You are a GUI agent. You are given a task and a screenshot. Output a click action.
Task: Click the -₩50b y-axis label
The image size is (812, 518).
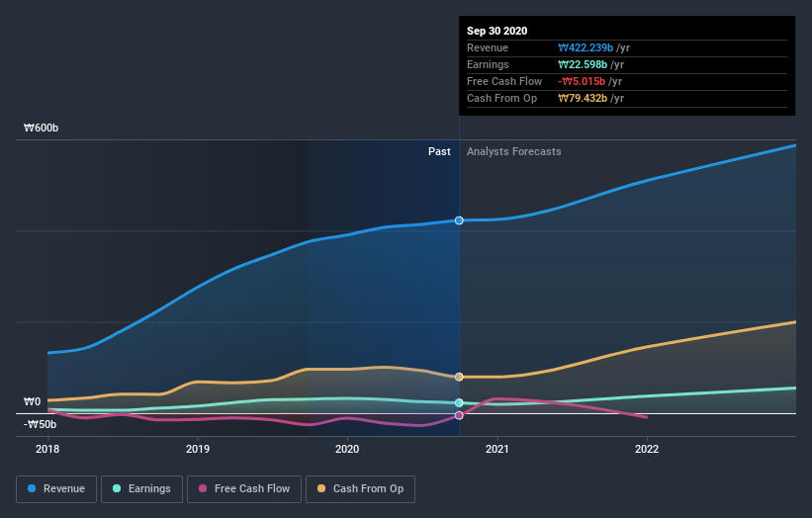(x=40, y=424)
